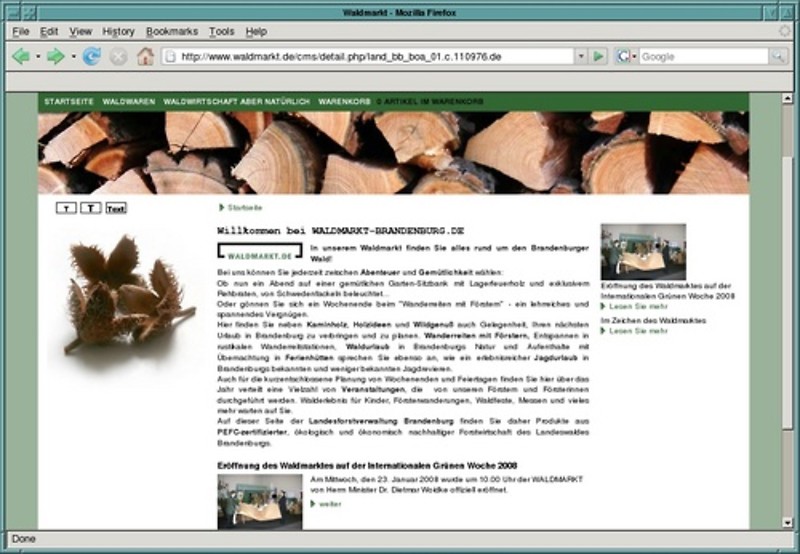Click the green Back arrow button
Image resolution: width=800 pixels, height=554 pixels.
click(x=21, y=56)
